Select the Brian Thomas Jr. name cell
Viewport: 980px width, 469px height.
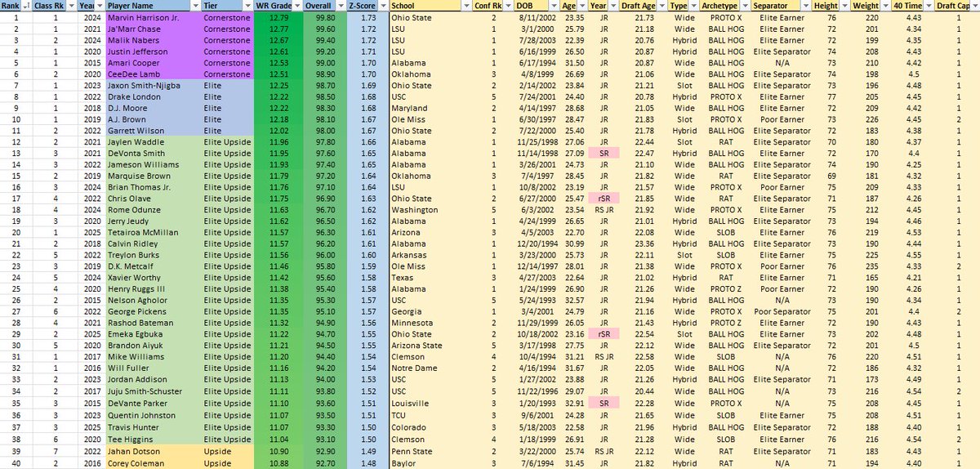pyautogui.click(x=153, y=187)
